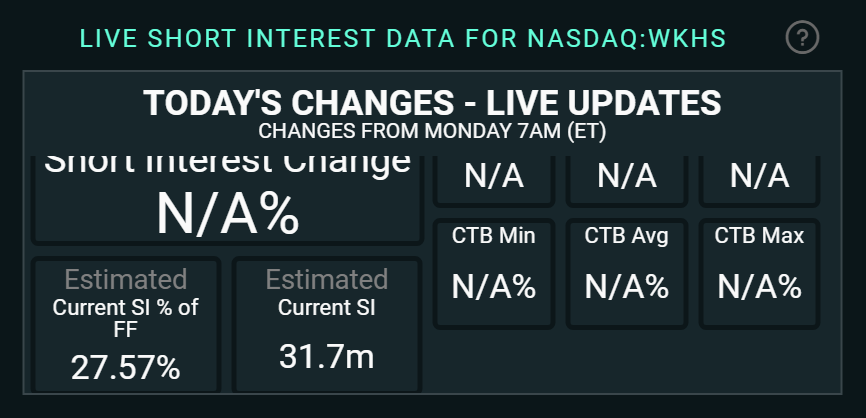Screen dimensions: 866x418
Task: Select the large N/A% short interest change value
Action: pyautogui.click(x=227, y=212)
